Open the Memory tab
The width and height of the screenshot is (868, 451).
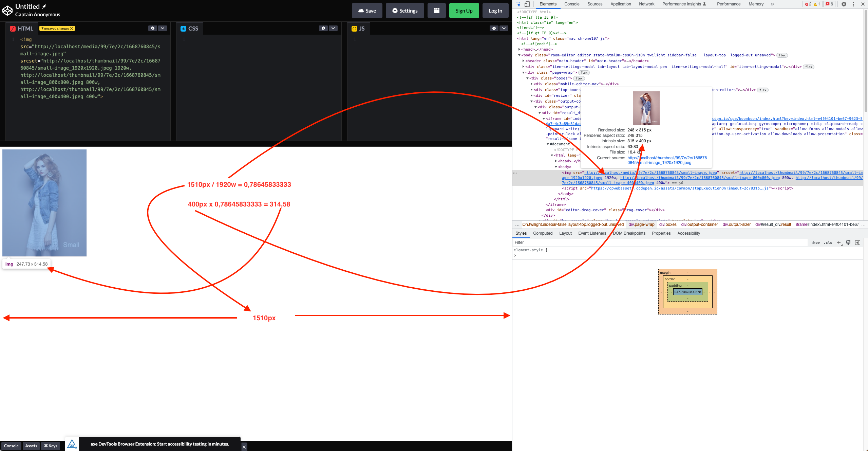pos(756,4)
